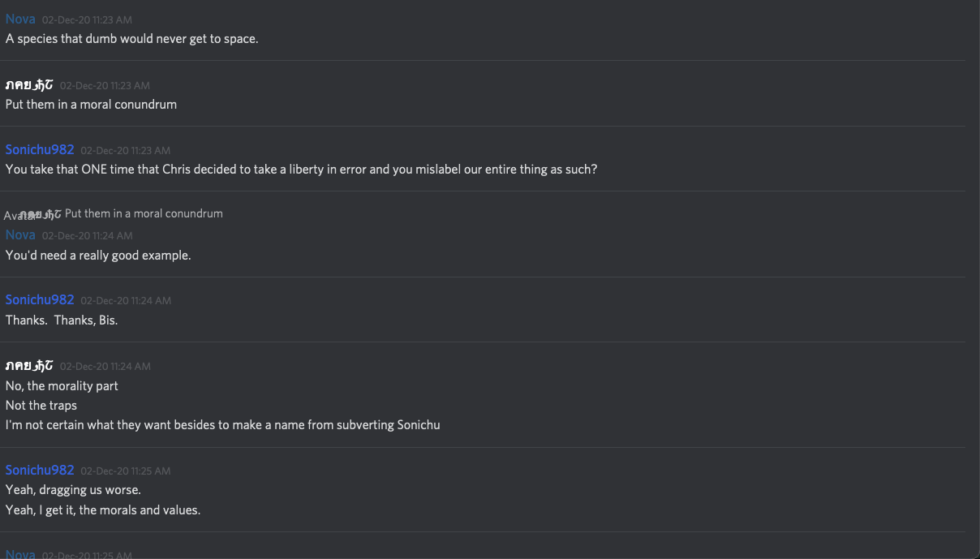Screen dimensions: 980x559
Task: Click message 'You'd need a really good example.'
Action: (98, 255)
